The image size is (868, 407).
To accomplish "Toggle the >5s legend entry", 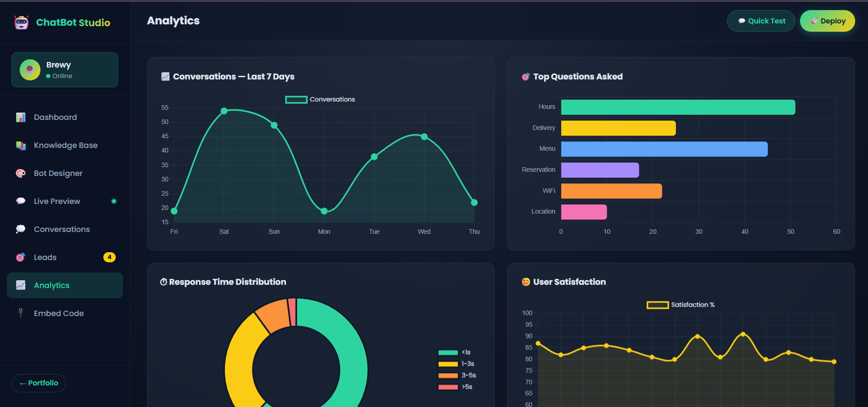I will coord(456,387).
